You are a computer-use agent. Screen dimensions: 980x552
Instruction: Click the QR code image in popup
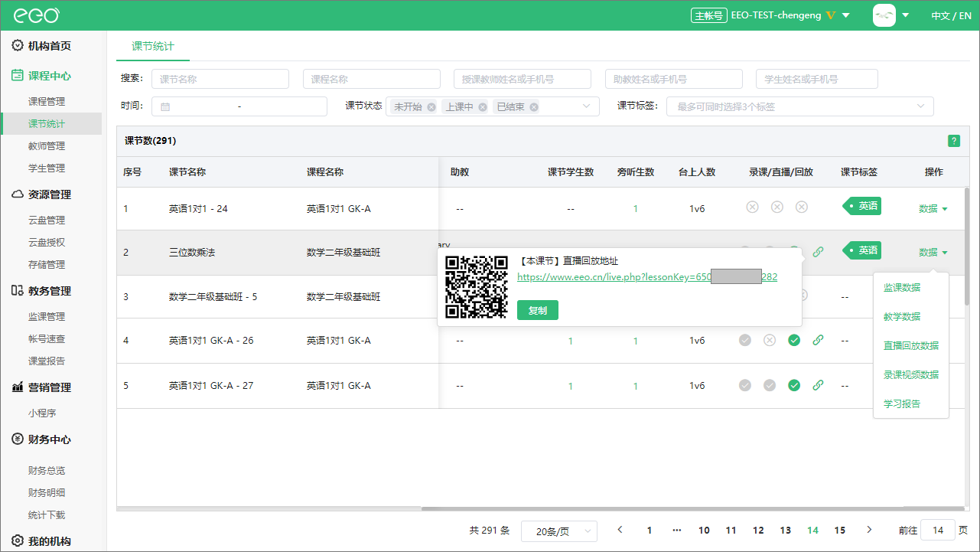coord(477,286)
